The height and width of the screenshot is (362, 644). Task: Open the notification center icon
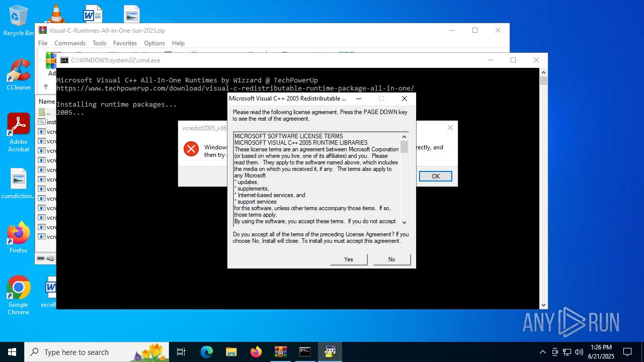(627, 352)
